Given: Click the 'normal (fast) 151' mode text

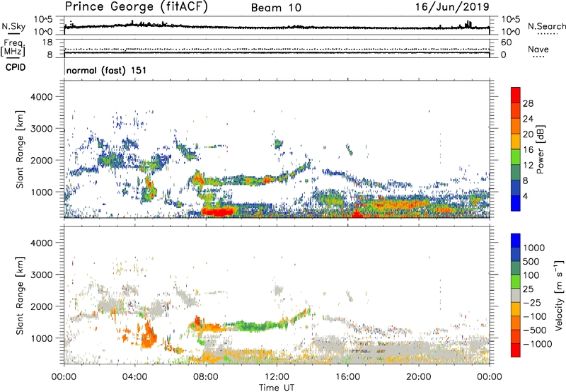Looking at the screenshot, I should tap(106, 70).
